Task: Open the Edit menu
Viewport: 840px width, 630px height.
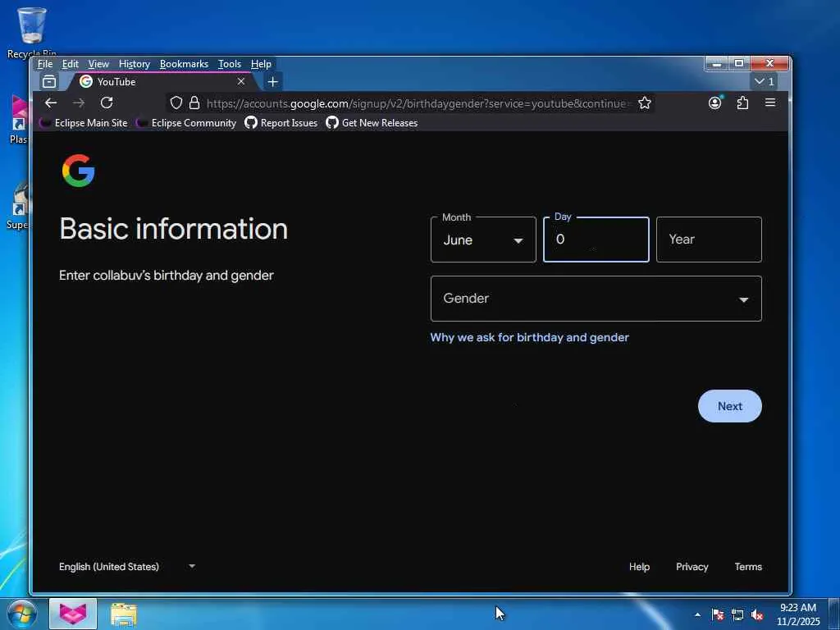Action: [71, 64]
